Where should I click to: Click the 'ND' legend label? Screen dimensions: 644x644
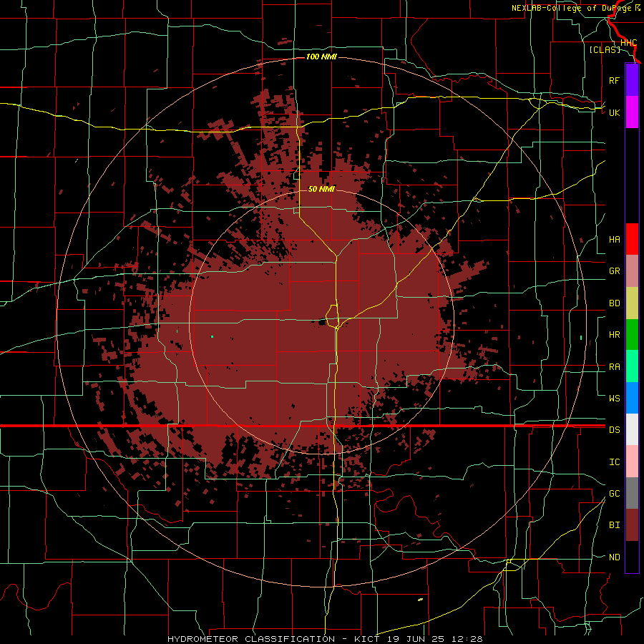[x=614, y=557]
